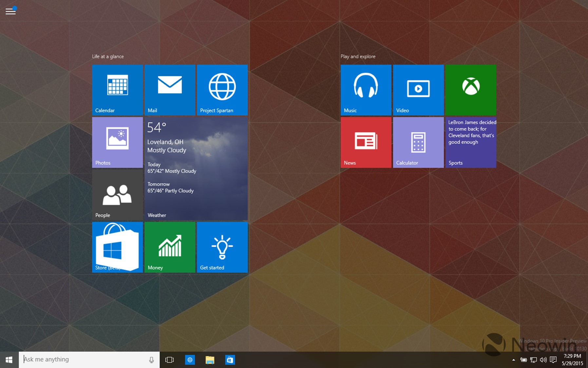
Task: Click the microphone icon in search box
Action: [151, 360]
